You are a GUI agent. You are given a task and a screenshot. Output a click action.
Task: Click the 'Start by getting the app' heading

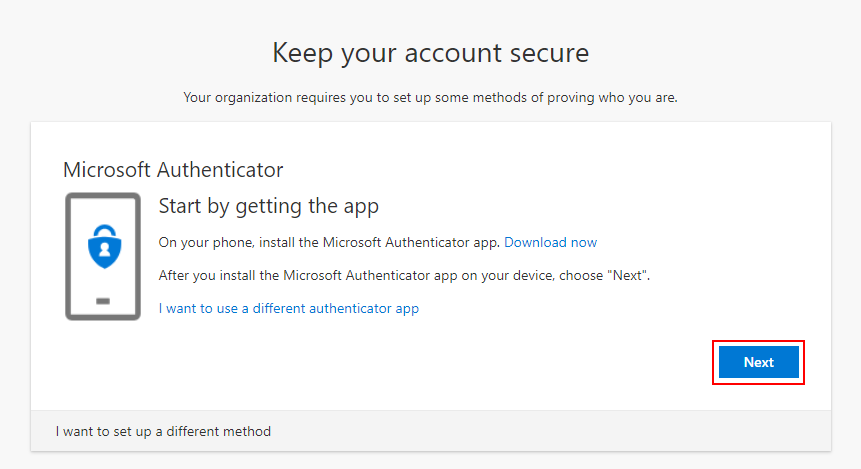click(269, 206)
